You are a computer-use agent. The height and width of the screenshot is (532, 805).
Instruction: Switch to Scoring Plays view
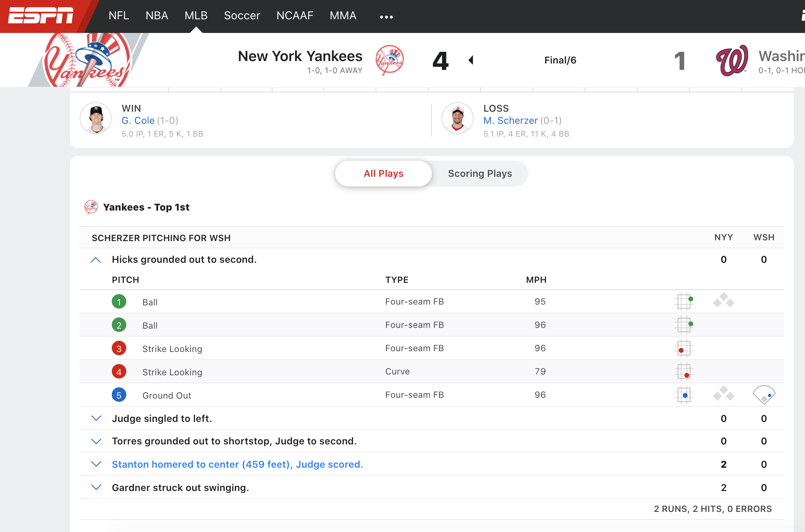click(480, 173)
